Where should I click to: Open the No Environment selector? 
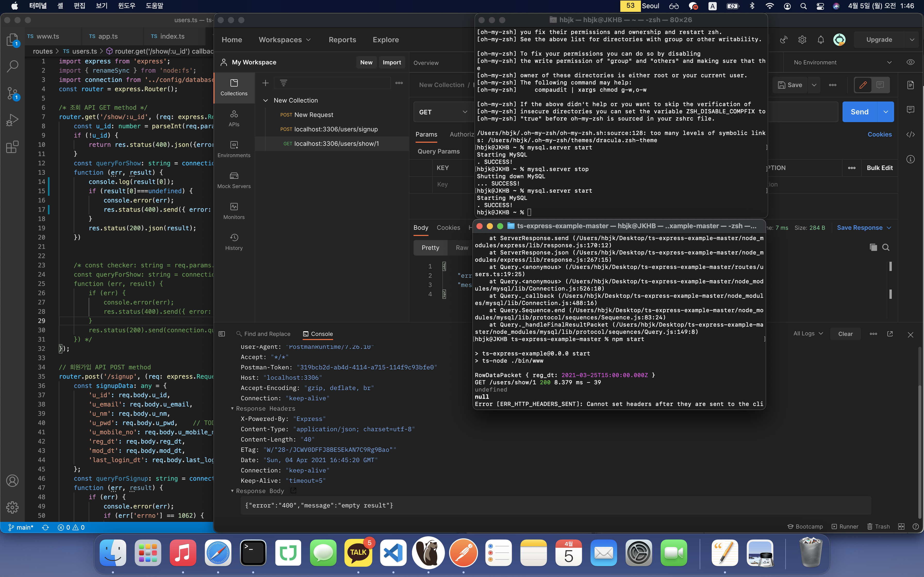pyautogui.click(x=842, y=62)
